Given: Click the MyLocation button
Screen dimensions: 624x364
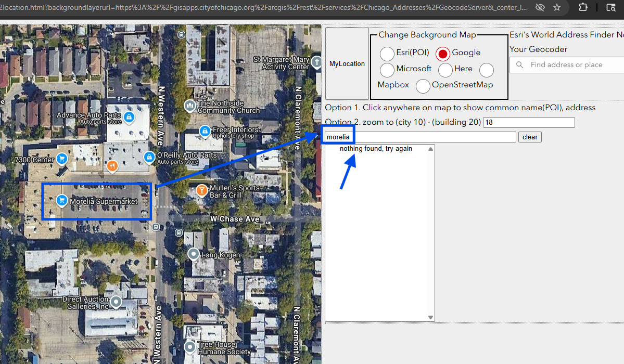Looking at the screenshot, I should pyautogui.click(x=347, y=63).
